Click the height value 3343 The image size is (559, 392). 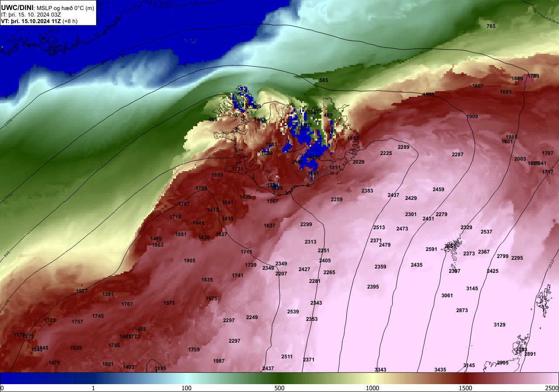point(380,370)
